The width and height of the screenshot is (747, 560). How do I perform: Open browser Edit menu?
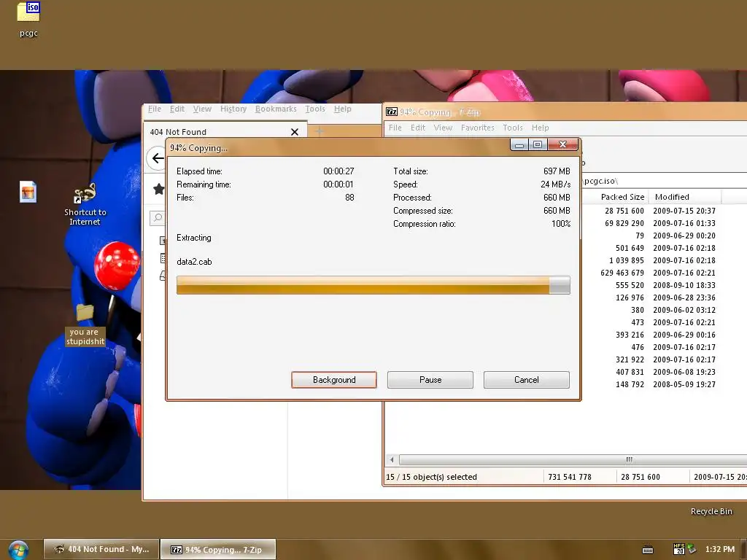177,109
